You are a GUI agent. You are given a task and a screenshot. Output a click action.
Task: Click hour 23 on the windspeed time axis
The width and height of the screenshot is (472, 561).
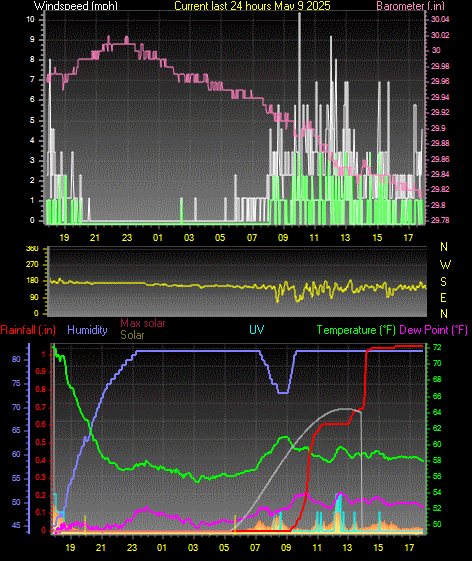(x=127, y=238)
